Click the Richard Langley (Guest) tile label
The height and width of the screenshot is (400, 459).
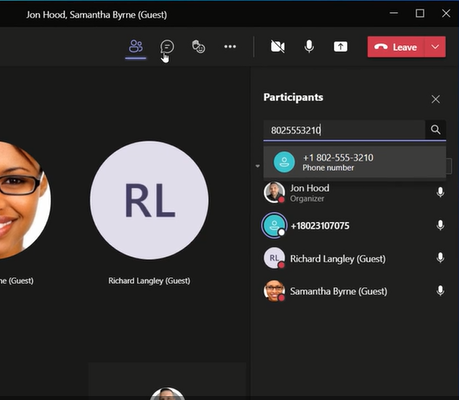click(x=149, y=281)
